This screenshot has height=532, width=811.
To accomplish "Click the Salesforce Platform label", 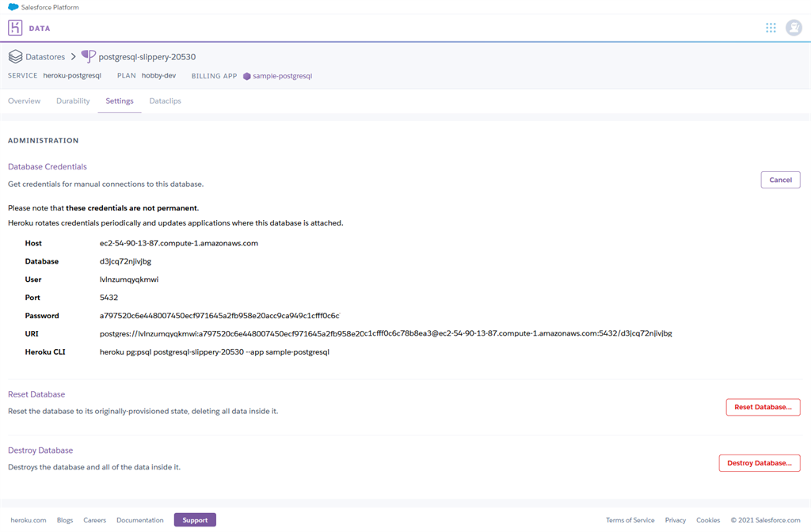I will 50,7.
